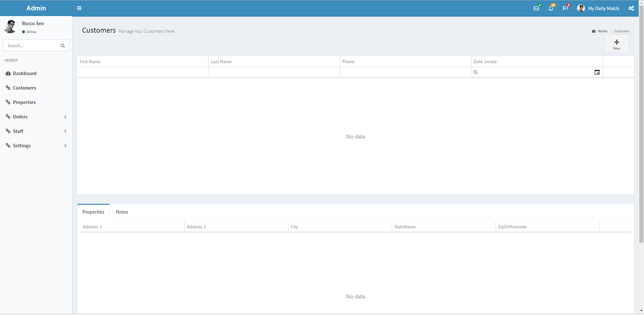This screenshot has width=644, height=315.
Task: Open the notifications bell icon
Action: coord(550,8)
